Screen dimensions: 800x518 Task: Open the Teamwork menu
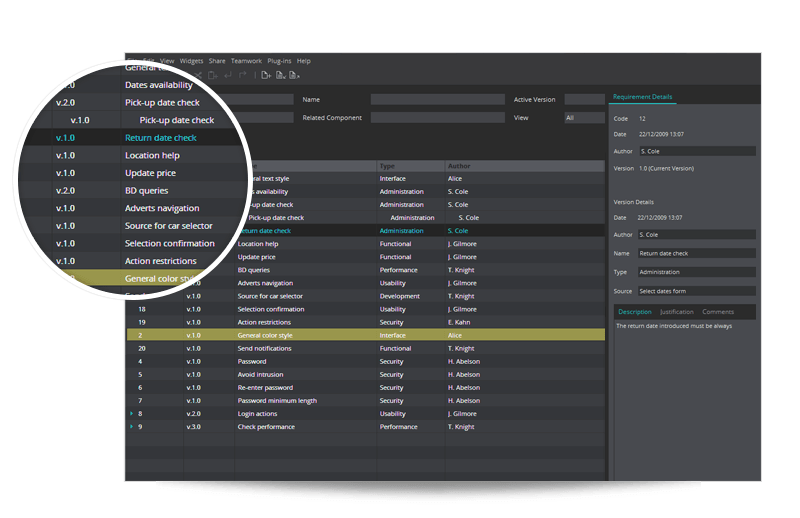click(246, 61)
